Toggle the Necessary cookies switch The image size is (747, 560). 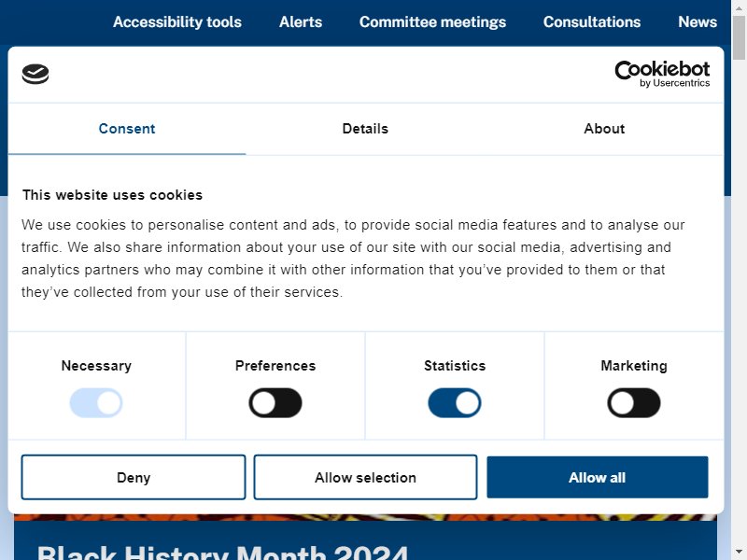click(96, 403)
